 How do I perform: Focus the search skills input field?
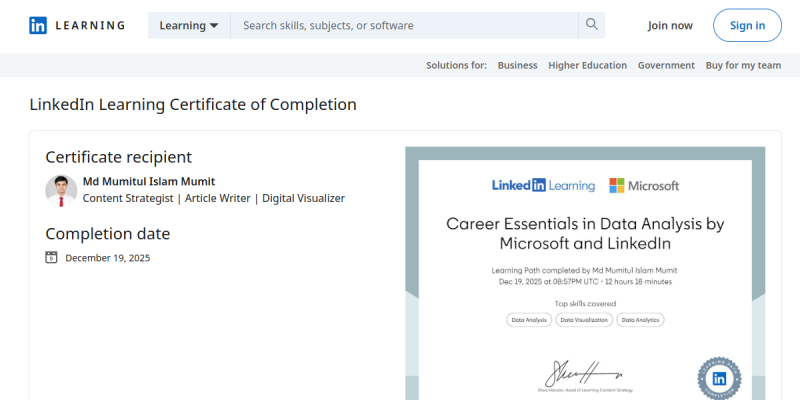point(404,25)
